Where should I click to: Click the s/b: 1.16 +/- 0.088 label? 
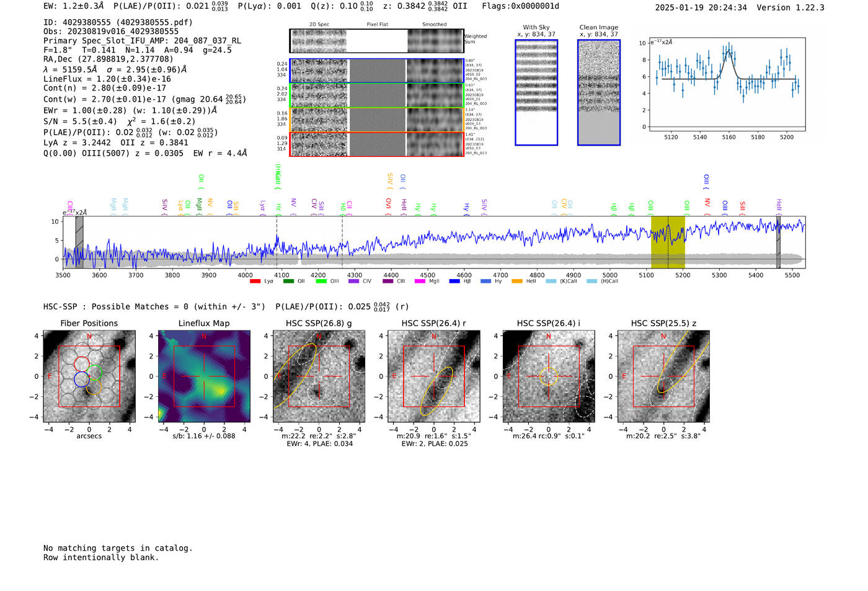[x=204, y=436]
